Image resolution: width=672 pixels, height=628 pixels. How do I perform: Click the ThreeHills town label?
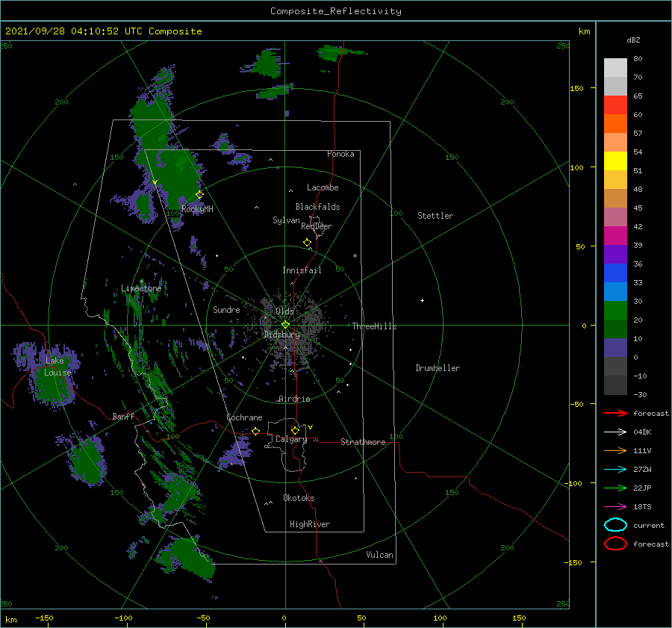pyautogui.click(x=374, y=326)
